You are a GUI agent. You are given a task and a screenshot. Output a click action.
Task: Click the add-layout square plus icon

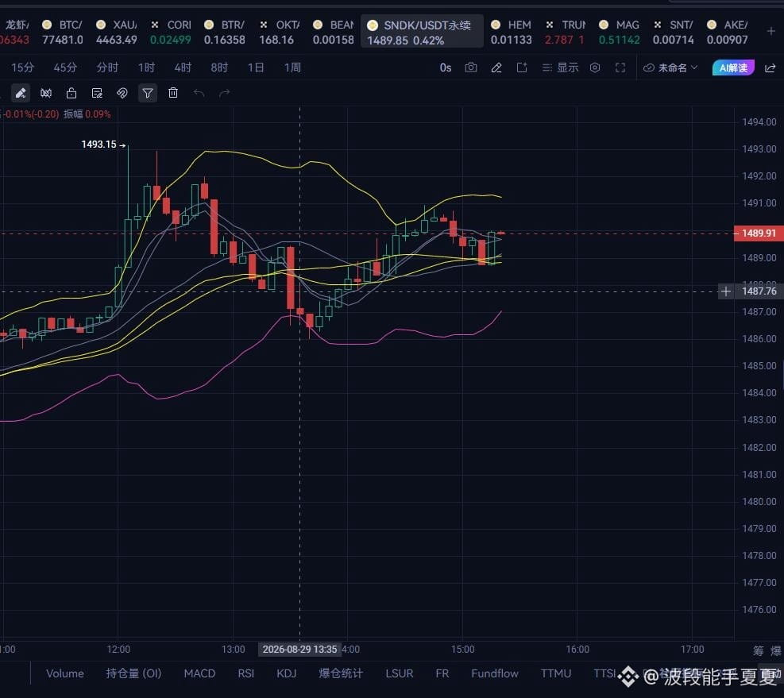pos(522,67)
